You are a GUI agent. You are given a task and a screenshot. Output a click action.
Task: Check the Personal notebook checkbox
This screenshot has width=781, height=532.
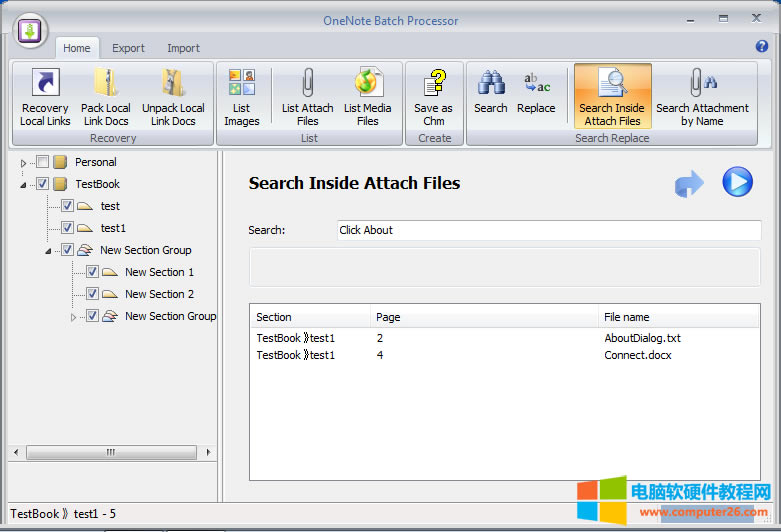click(42, 162)
